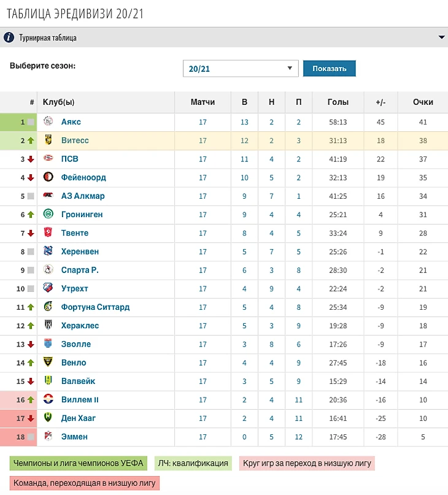448x495 pixels.
Task: Open the season 20/21 dropdown
Action: pyautogui.click(x=241, y=69)
